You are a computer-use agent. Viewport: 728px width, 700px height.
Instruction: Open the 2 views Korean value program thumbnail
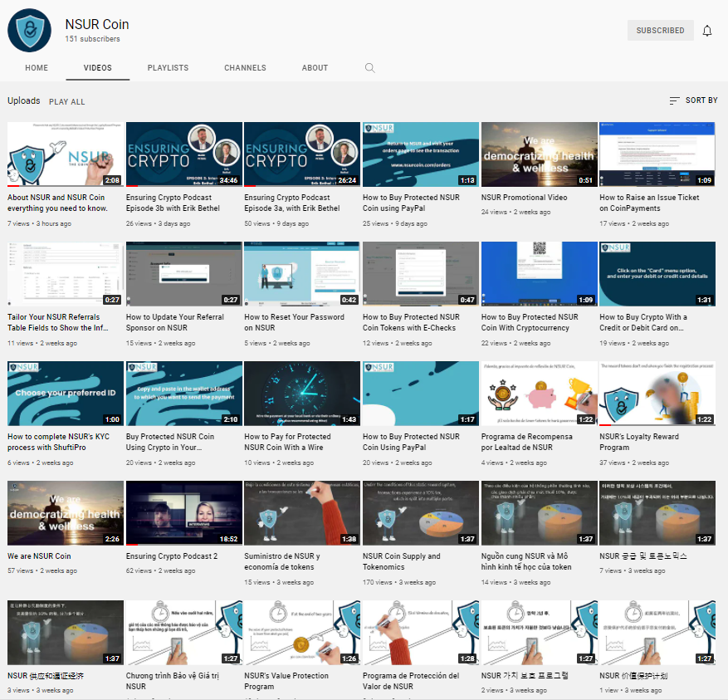coord(539,632)
